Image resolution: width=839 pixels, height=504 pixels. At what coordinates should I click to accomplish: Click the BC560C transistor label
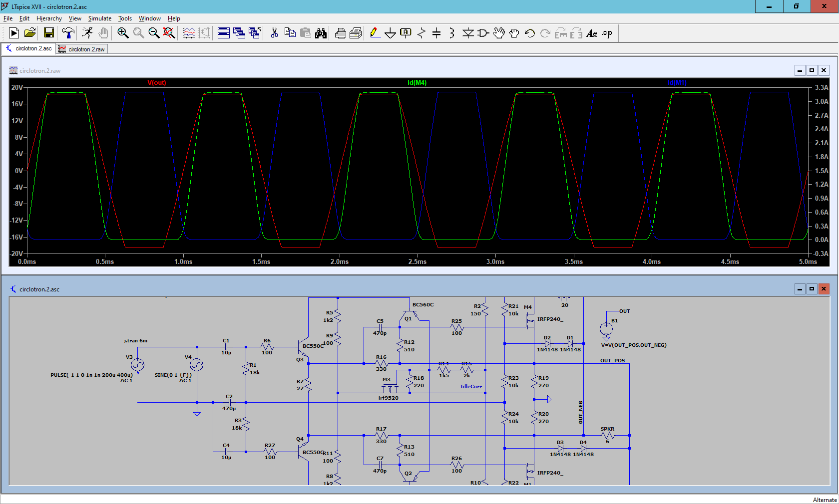(x=423, y=305)
